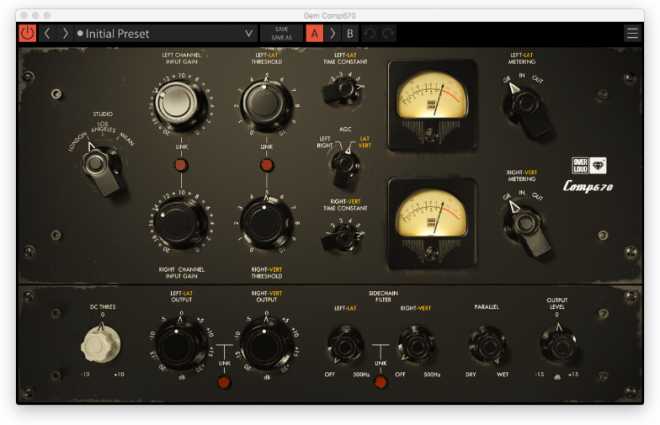Image resolution: width=660 pixels, height=425 pixels.
Task: Select the B comparison slot
Action: (x=350, y=34)
